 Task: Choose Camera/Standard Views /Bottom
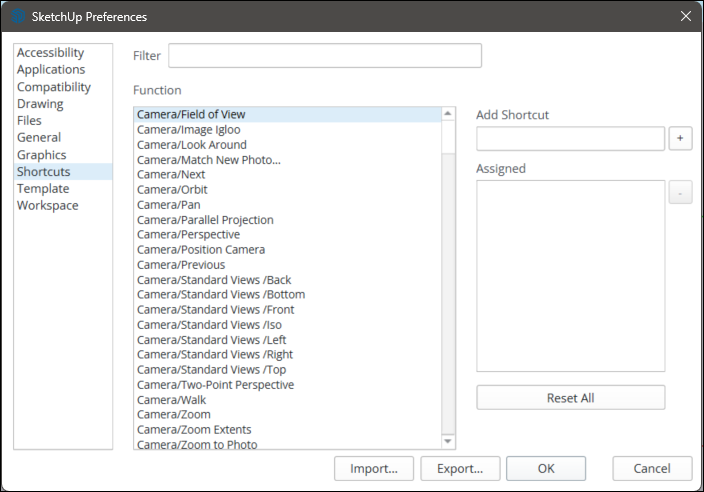[288, 294]
